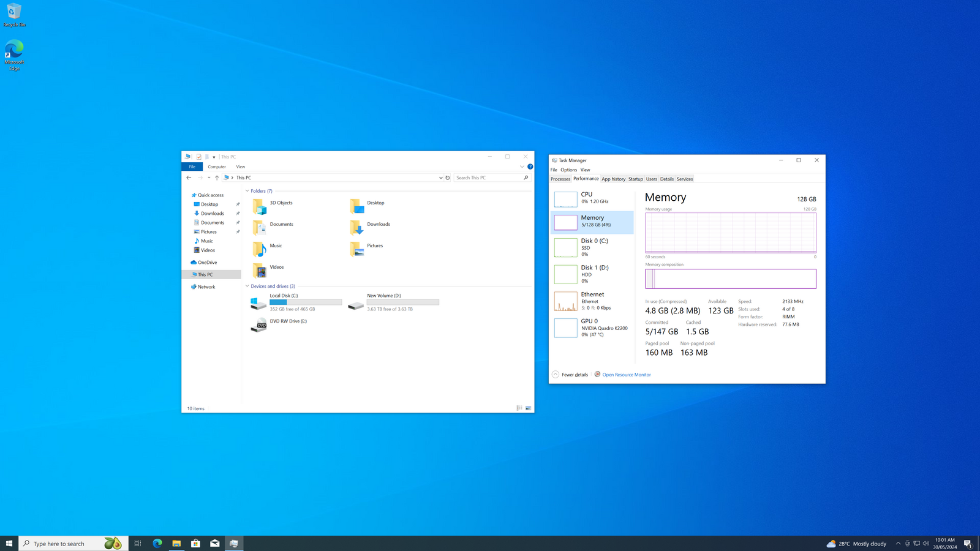Open the View ribbon tab in File Explorer
The height and width of the screenshot is (551, 980).
(x=241, y=167)
